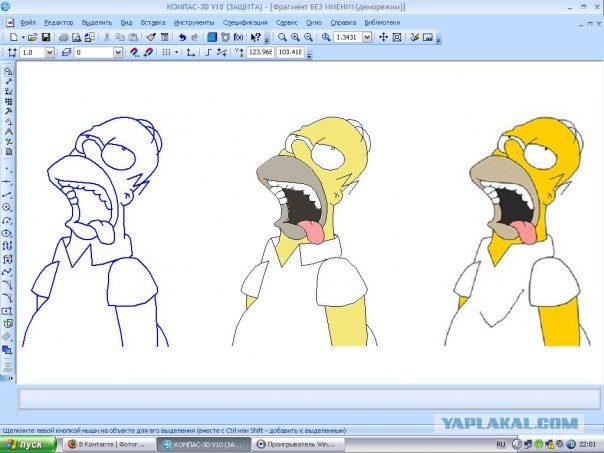Screen dimensions: 604x453
Task: Toggle the snap disable magnet icon
Action: coord(148,52)
